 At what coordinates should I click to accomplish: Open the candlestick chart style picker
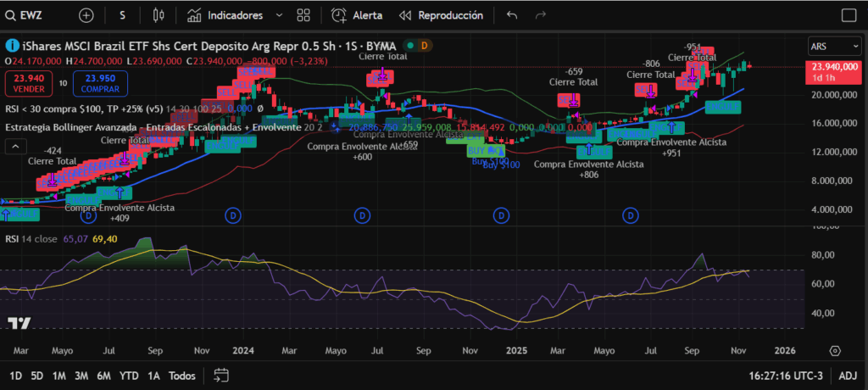click(x=158, y=15)
